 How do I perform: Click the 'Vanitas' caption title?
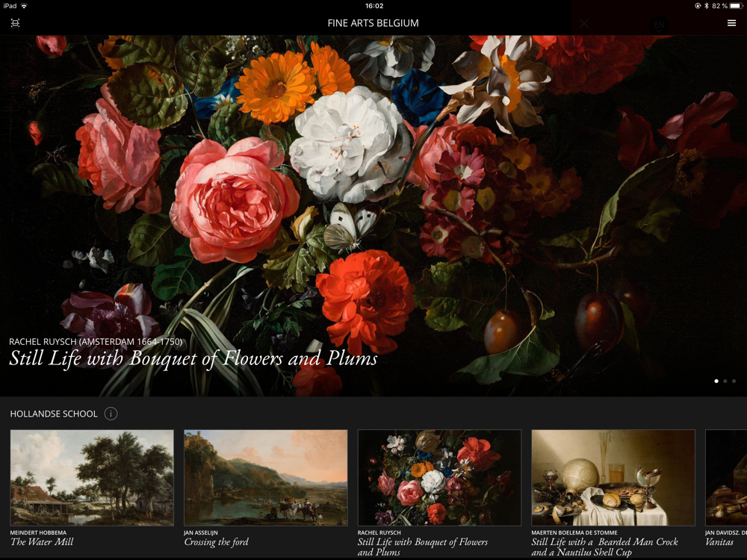(x=719, y=542)
